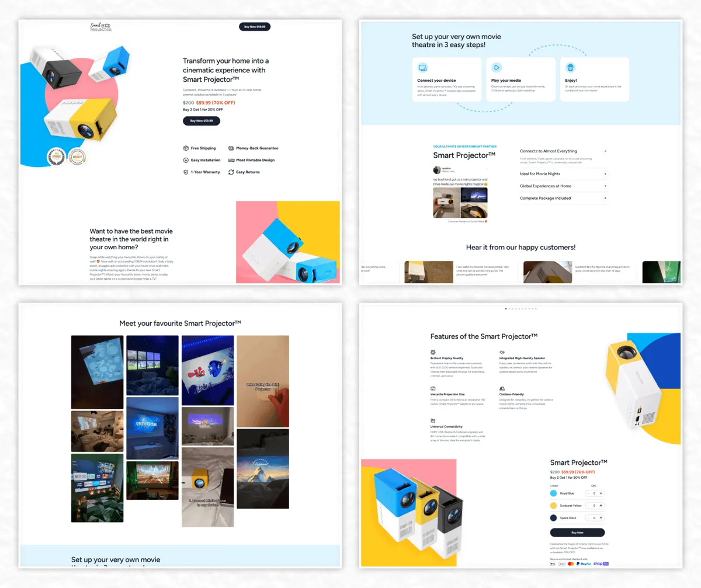Open the Finding Nemo projection photo
Screen dimensions: 701x588
click(x=207, y=370)
